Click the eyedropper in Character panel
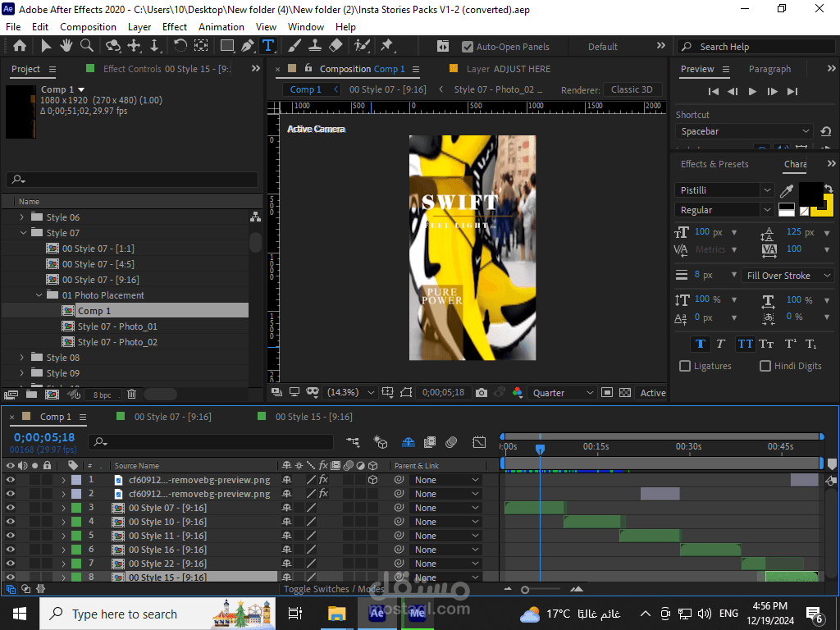 (786, 191)
